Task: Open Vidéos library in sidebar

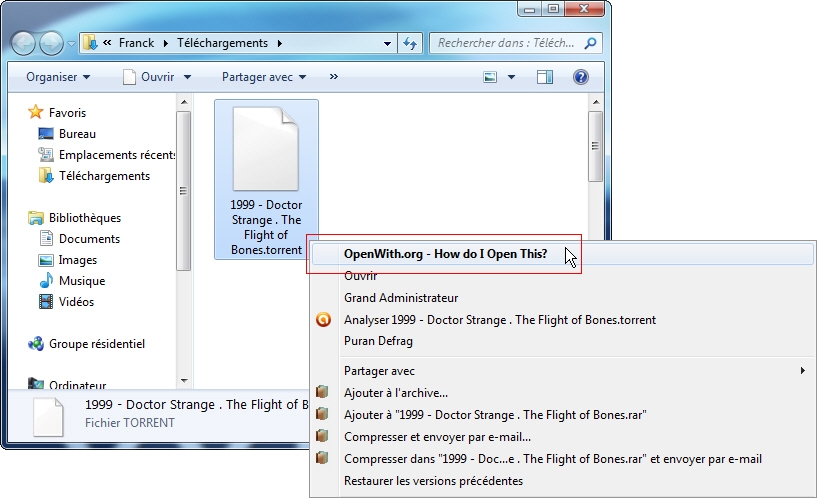Action: 76,302
